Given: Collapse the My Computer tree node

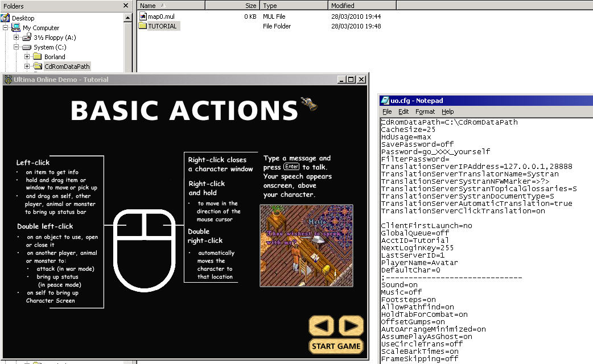Looking at the screenshot, I should [5, 28].
